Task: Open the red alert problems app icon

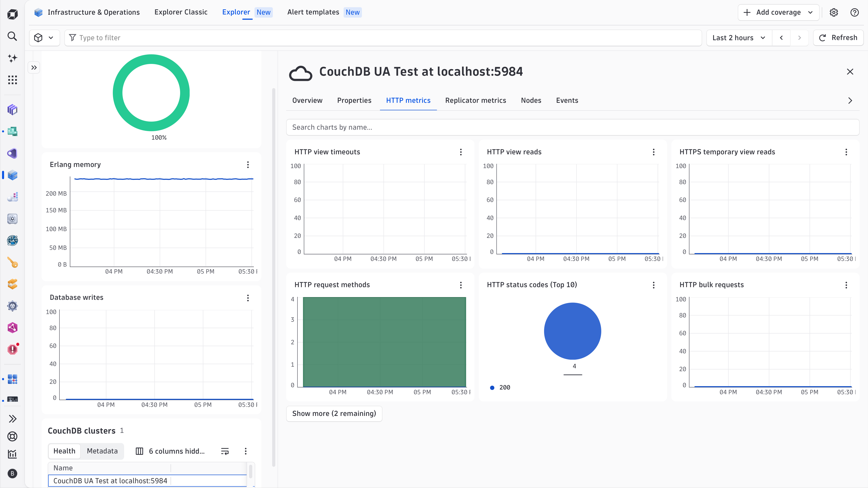Action: coord(12,349)
